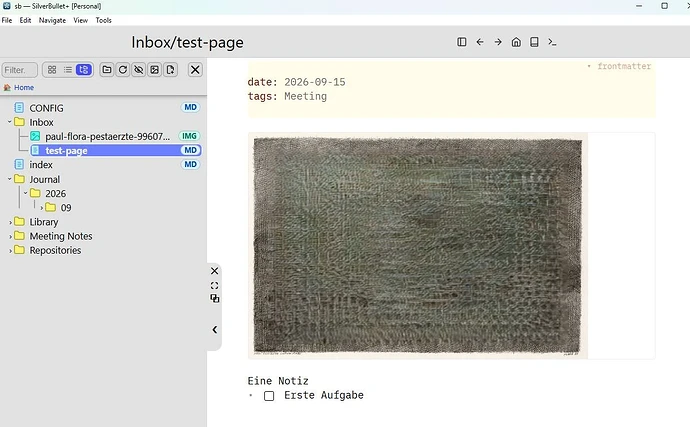690x427 pixels.
Task: Click the date value 2026-09-15
Action: (315, 82)
